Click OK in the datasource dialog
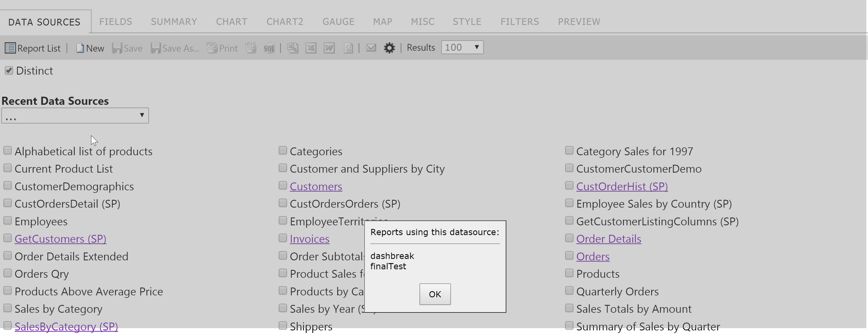Image resolution: width=868 pixels, height=336 pixels. click(x=435, y=294)
